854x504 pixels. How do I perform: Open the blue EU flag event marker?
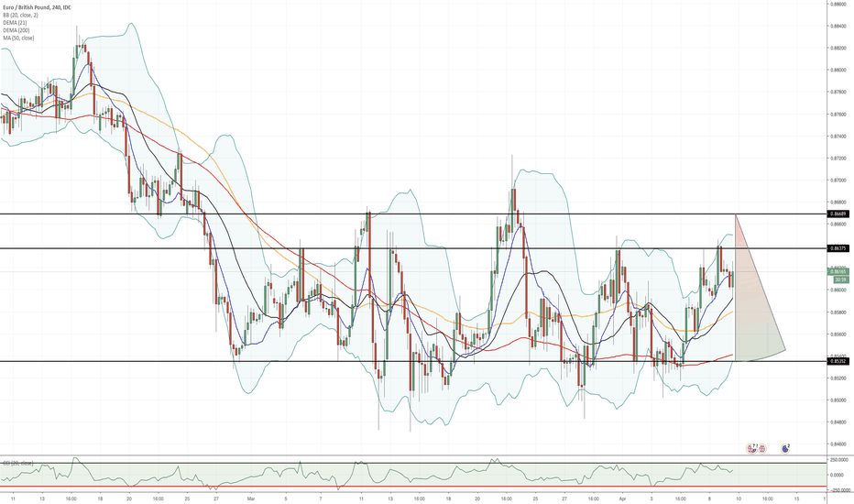point(785,448)
